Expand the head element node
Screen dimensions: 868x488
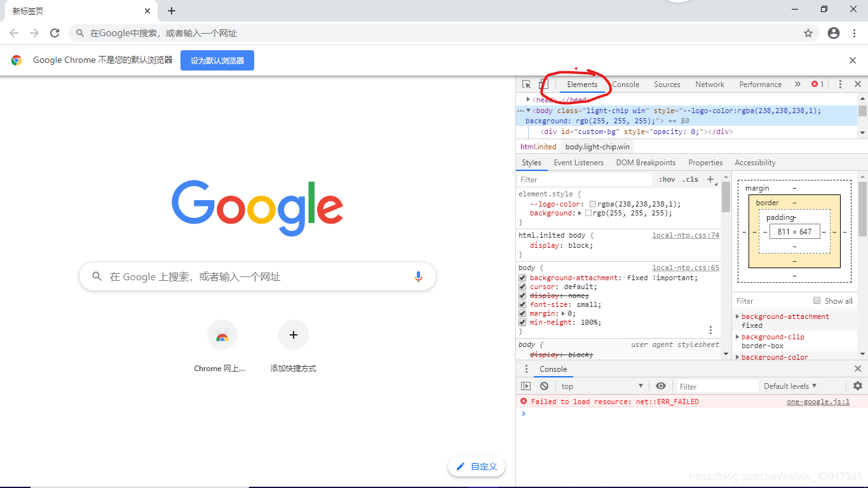click(x=528, y=99)
